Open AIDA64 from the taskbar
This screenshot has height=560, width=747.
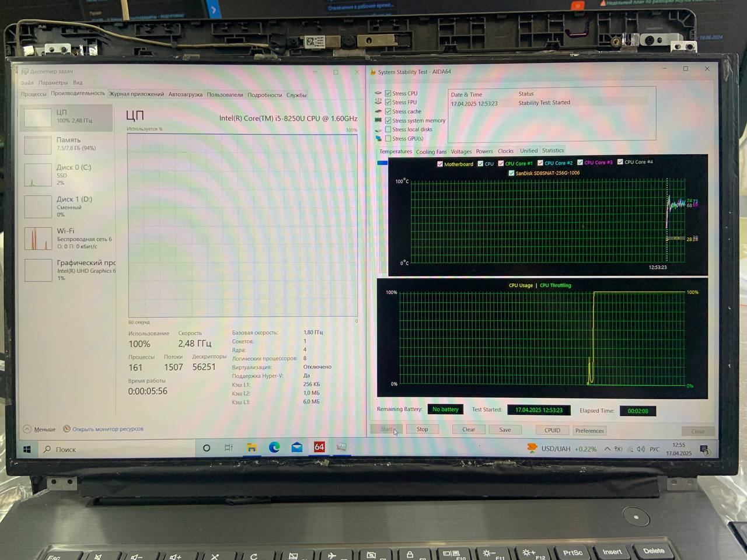point(319,447)
